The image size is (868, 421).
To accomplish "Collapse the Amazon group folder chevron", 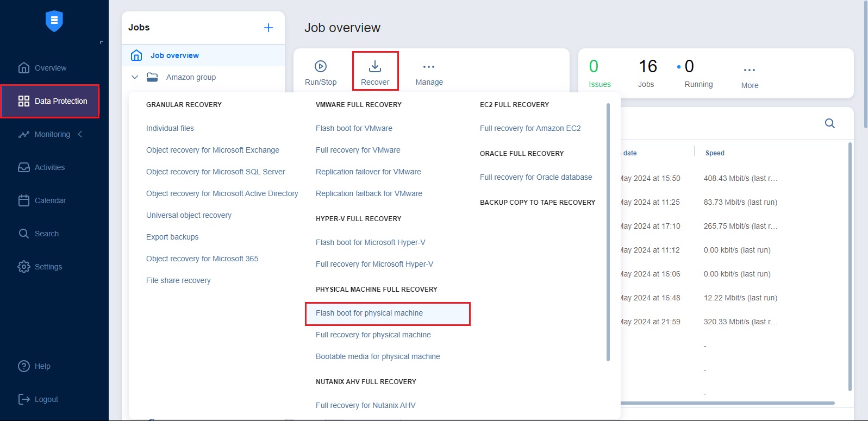I will click(x=135, y=77).
